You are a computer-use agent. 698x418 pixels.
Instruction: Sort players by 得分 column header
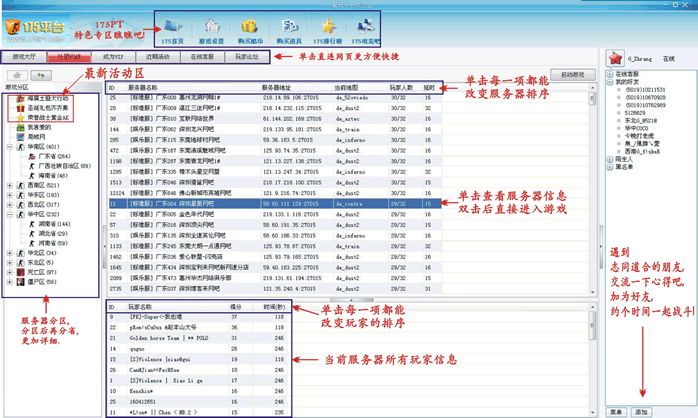236,308
